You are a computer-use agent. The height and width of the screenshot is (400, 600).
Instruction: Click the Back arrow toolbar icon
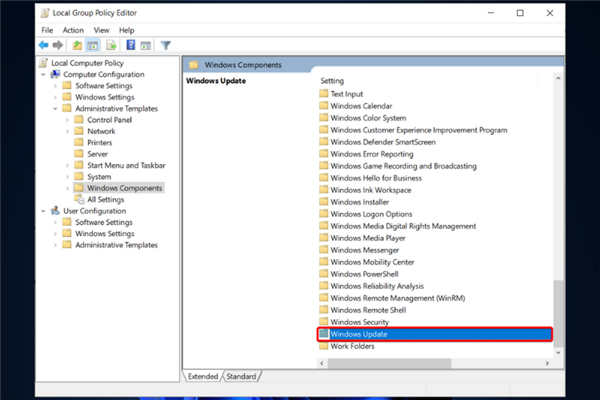[x=43, y=45]
